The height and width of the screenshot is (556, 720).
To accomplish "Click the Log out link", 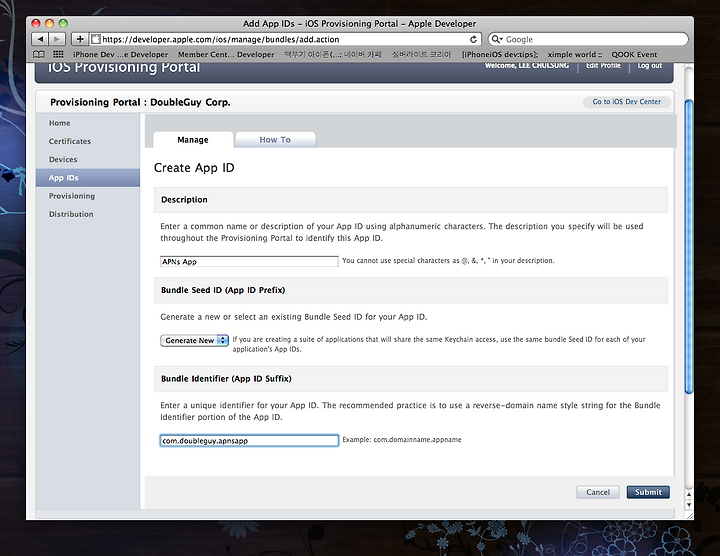I will [x=649, y=66].
